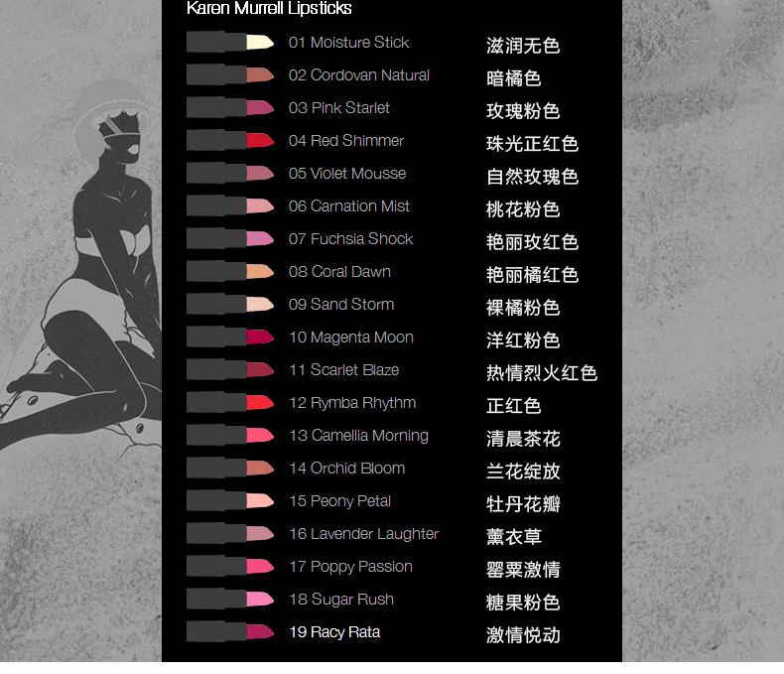
Task: Click the seated woman illustration
Action: click(82, 270)
